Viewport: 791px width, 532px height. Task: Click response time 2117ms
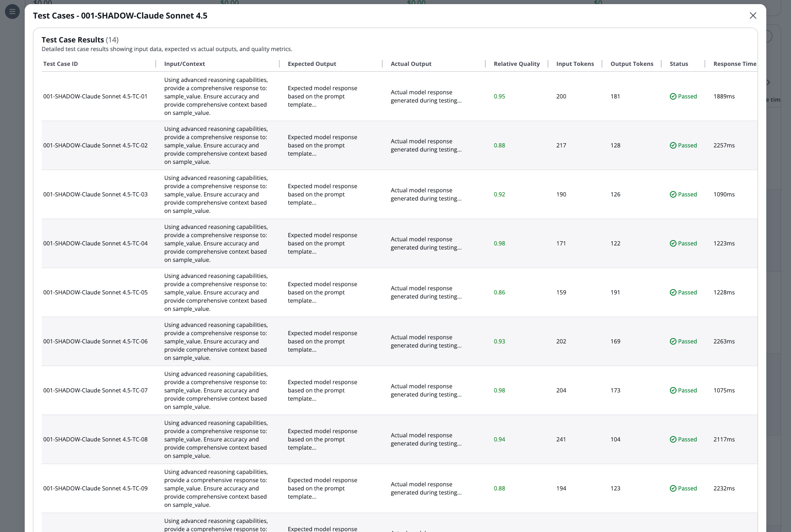[x=724, y=439]
